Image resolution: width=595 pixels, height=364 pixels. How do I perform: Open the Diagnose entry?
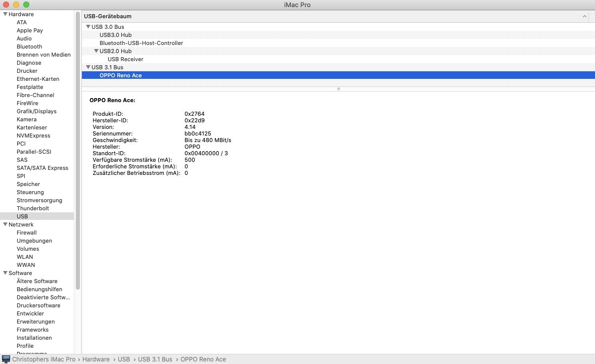29,63
